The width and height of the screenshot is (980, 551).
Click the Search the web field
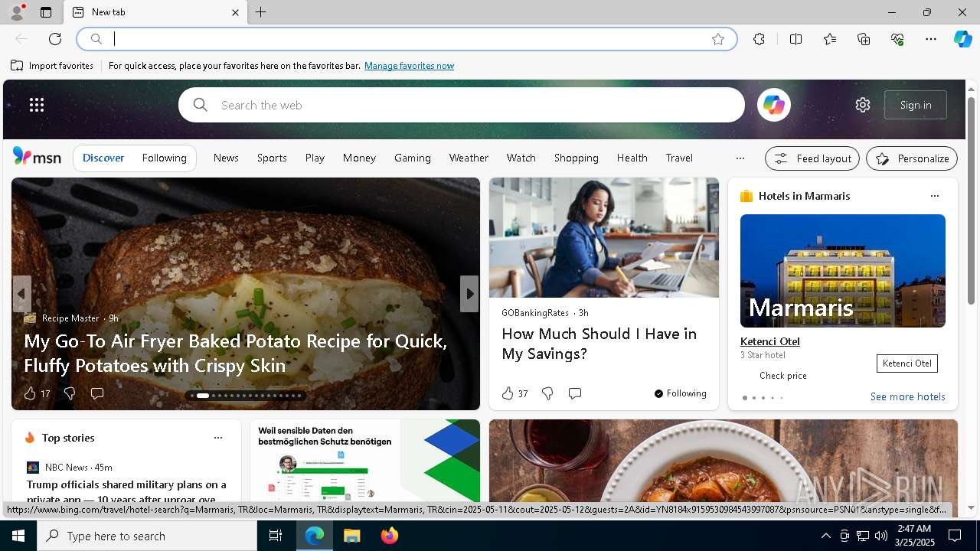coord(462,105)
